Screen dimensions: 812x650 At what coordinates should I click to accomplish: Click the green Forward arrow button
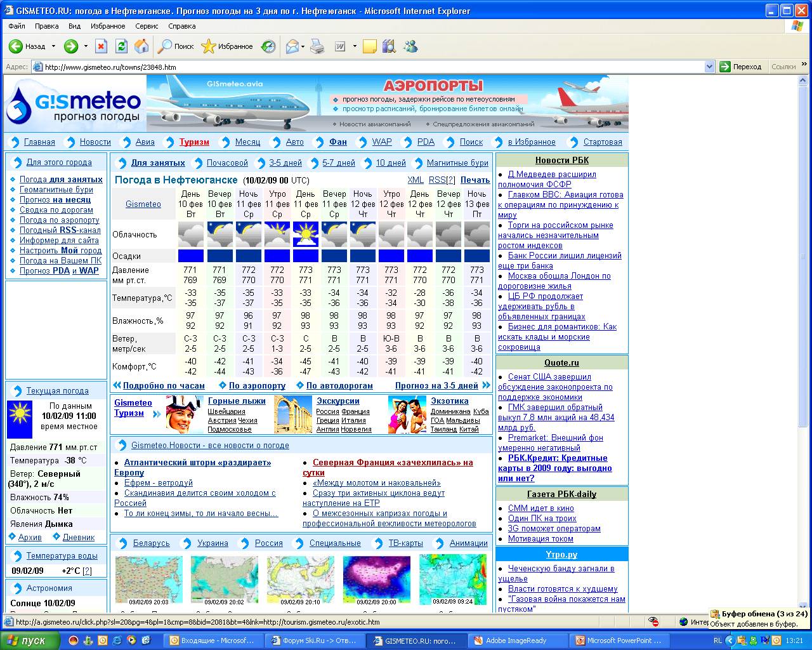click(70, 46)
